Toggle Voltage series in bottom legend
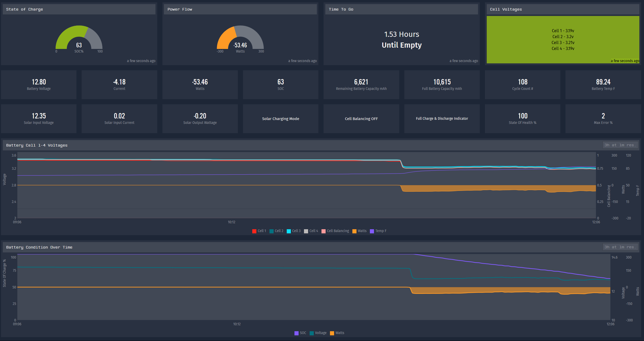This screenshot has height=341, width=644. pos(320,333)
